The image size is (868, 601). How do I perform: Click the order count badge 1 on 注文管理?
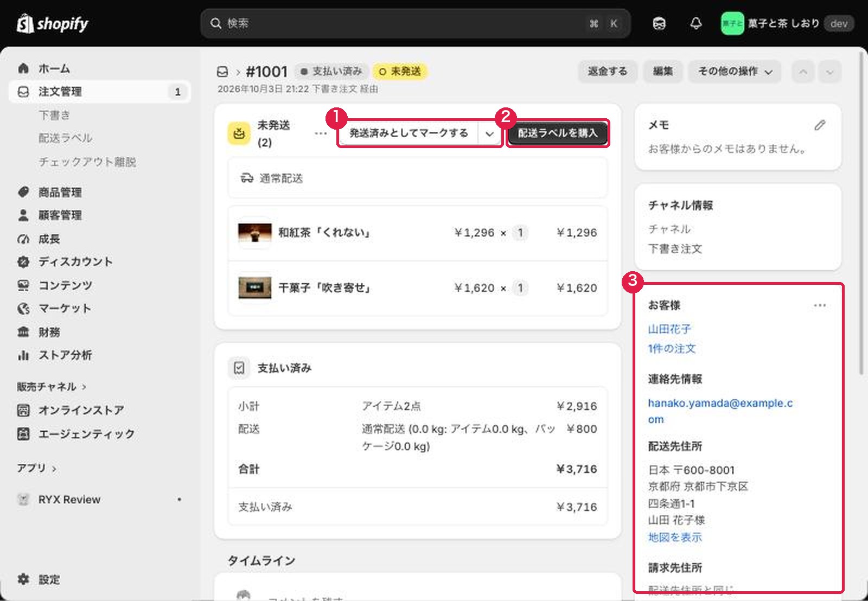[x=177, y=92]
